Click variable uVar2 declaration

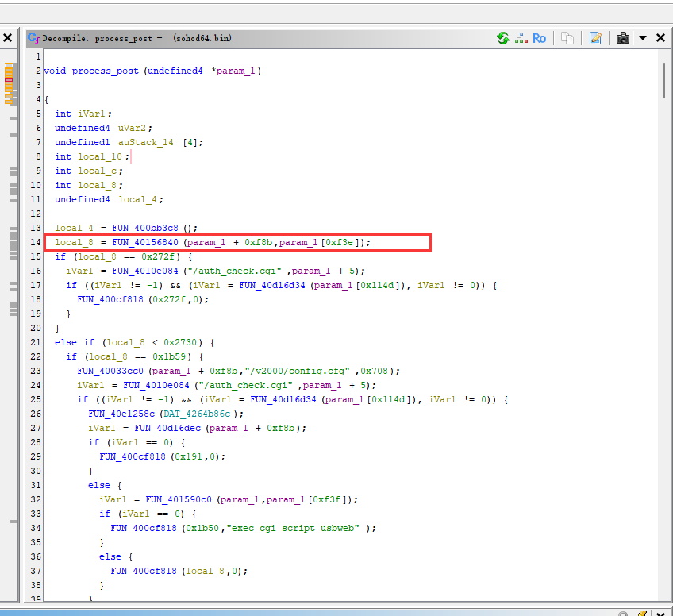pyautogui.click(x=133, y=128)
